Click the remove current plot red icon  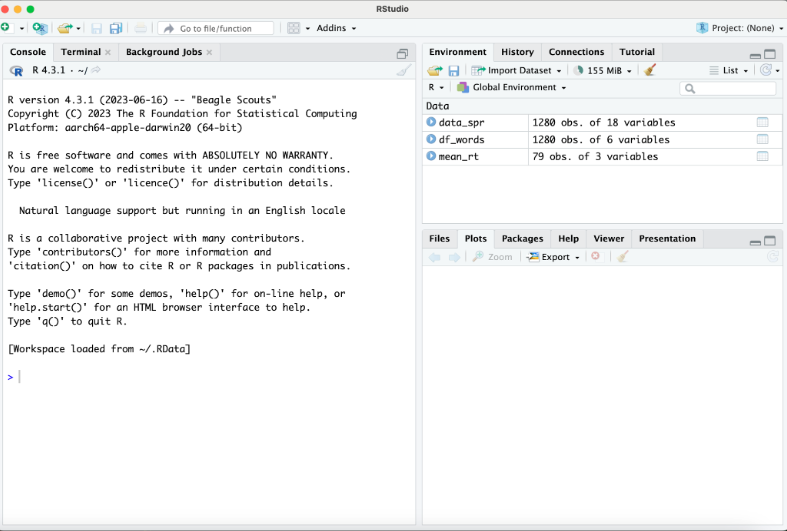pyautogui.click(x=595, y=256)
